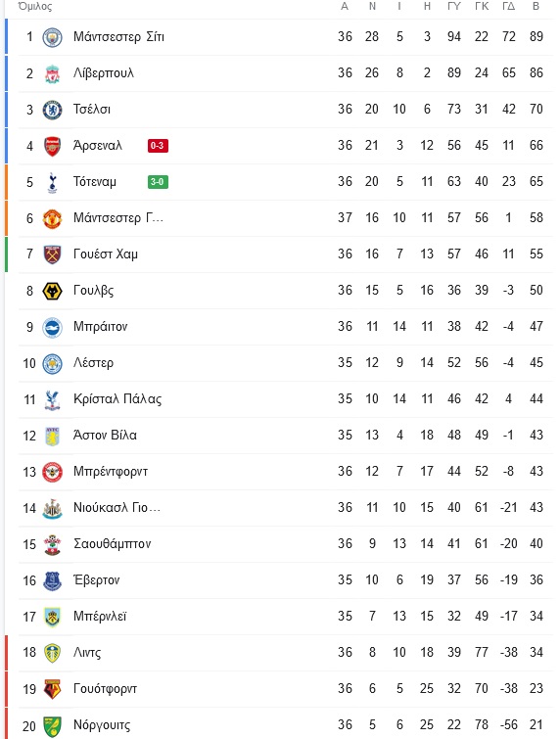The width and height of the screenshot is (560, 739).
Task: Click the Norwich City badge
Action: tap(52, 726)
